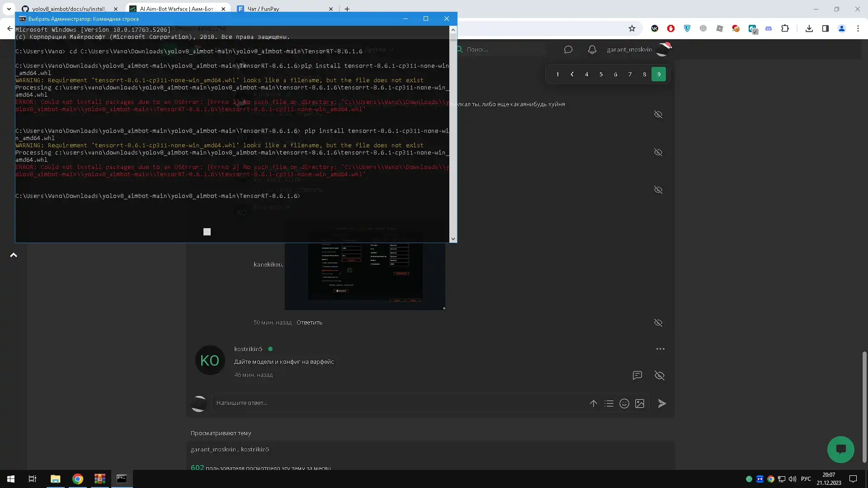Open the emoji picker in reply box
The width and height of the screenshot is (868, 488).
[624, 404]
